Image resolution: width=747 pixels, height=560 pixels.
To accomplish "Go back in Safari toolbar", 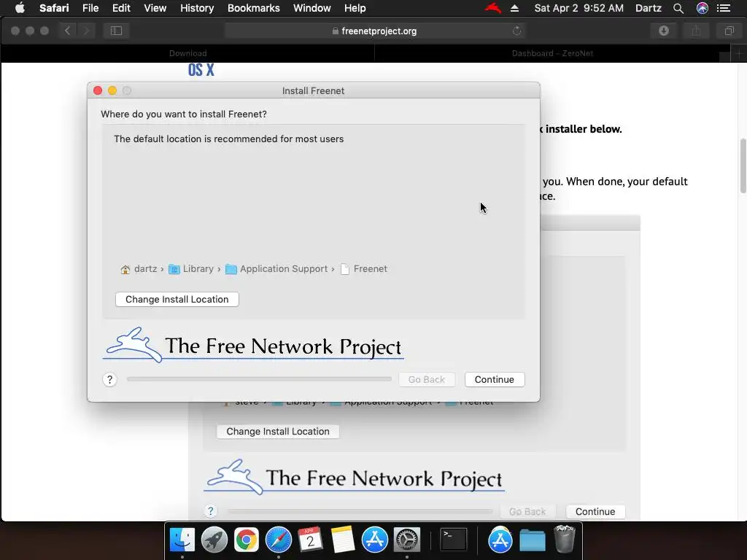I will [x=67, y=31].
